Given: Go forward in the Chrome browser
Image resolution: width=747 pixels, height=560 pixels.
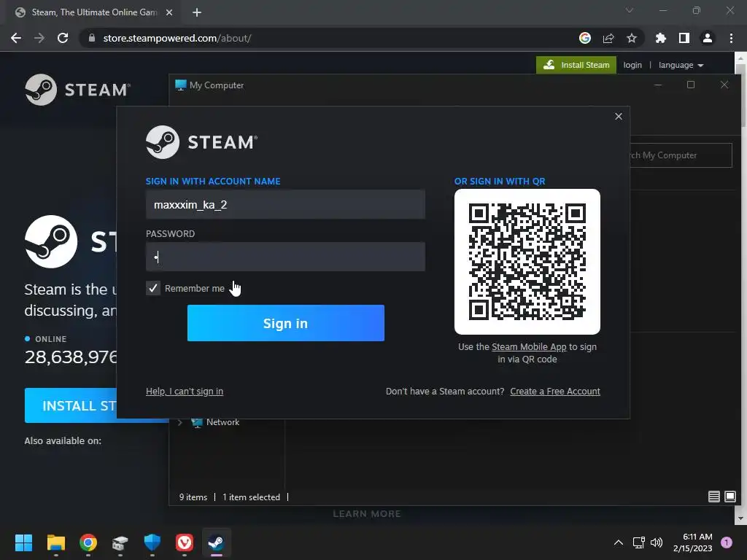Looking at the screenshot, I should click(39, 38).
